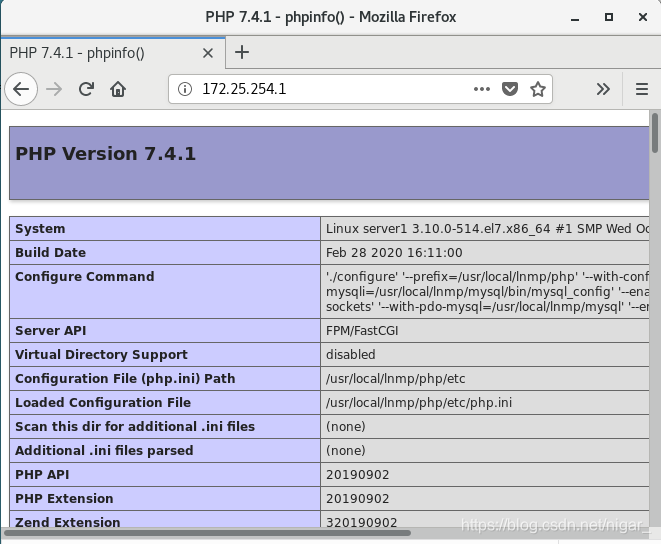Click the Feb 28 2020 16:11:00 value
Image resolution: width=661 pixels, height=544 pixels.
(394, 253)
